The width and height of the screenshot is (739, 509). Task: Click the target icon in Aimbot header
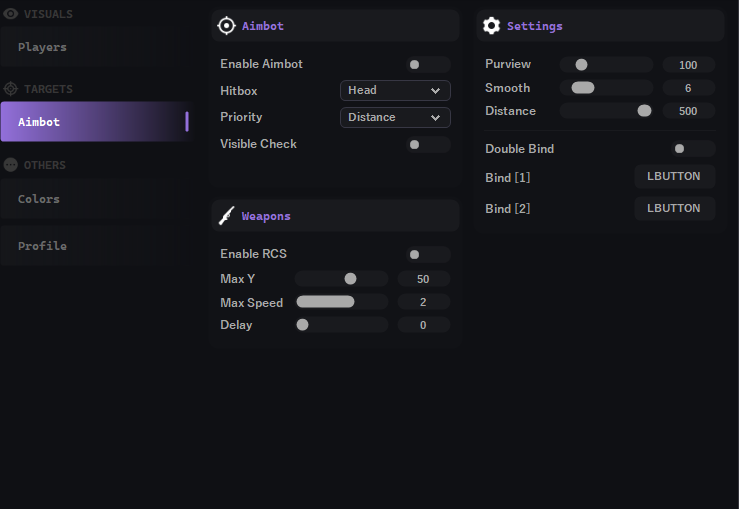226,26
